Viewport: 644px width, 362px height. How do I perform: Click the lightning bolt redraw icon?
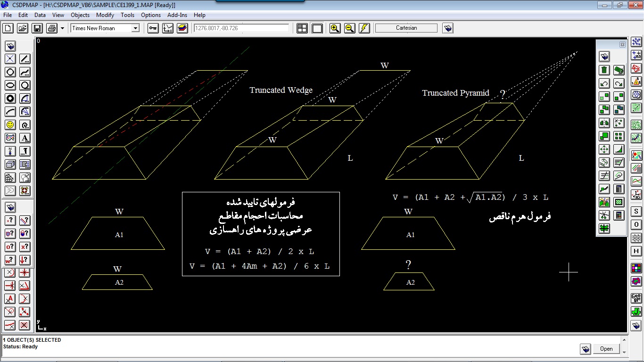pos(364,28)
